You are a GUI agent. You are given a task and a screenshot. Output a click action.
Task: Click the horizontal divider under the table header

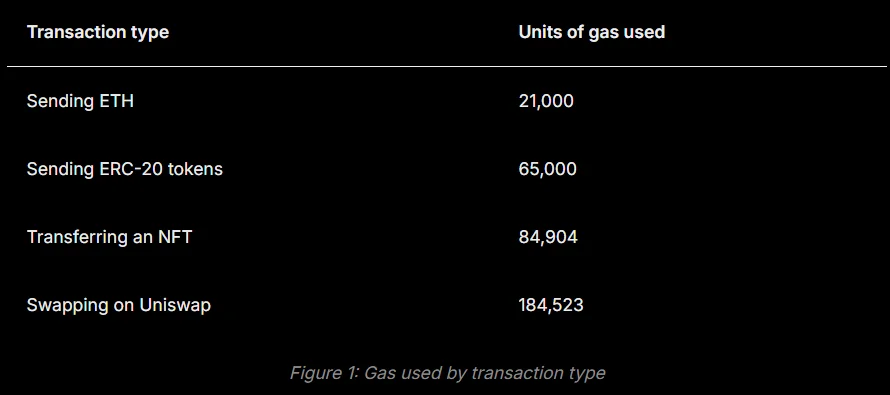(x=447, y=67)
